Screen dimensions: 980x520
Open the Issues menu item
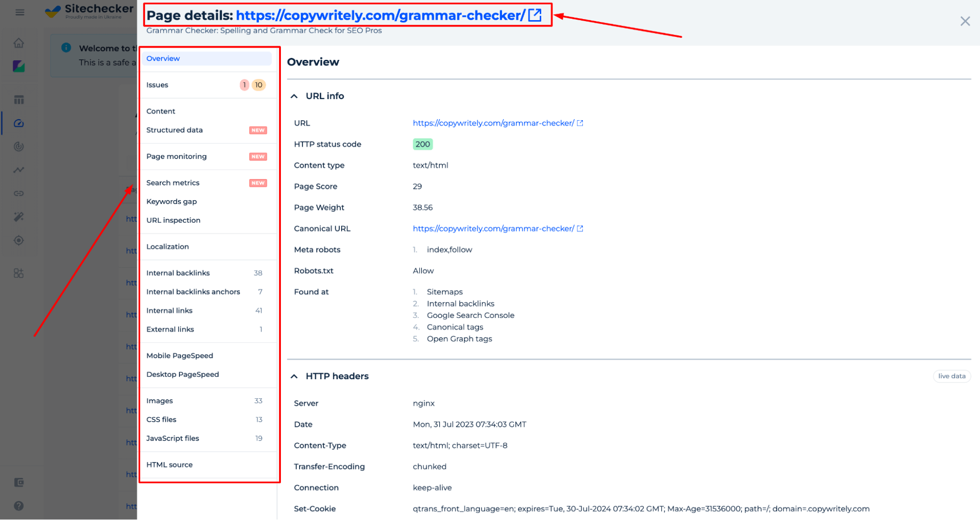207,85
